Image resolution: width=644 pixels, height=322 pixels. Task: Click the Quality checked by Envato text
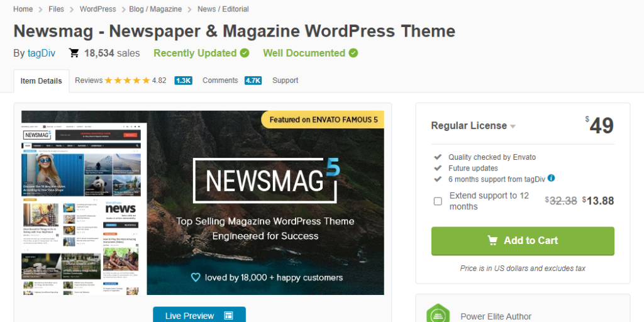492,157
